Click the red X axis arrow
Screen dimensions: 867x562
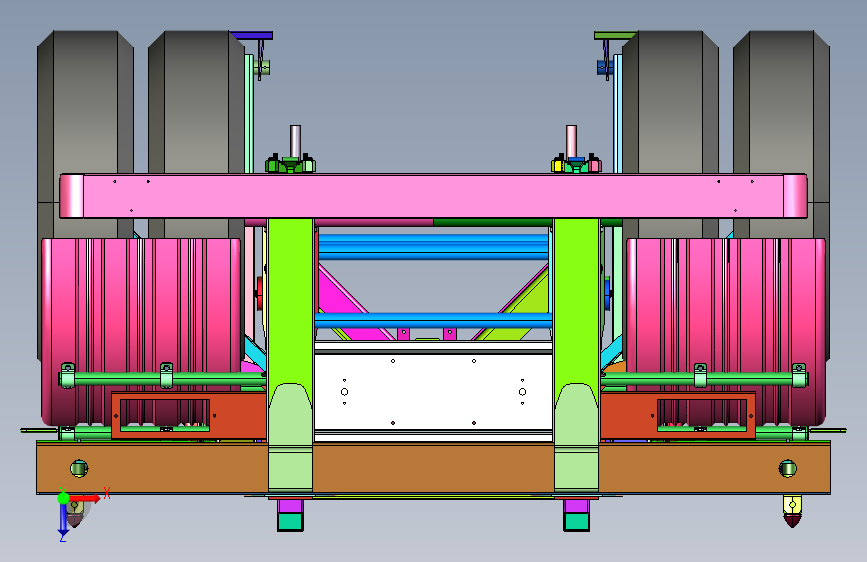pyautogui.click(x=86, y=498)
